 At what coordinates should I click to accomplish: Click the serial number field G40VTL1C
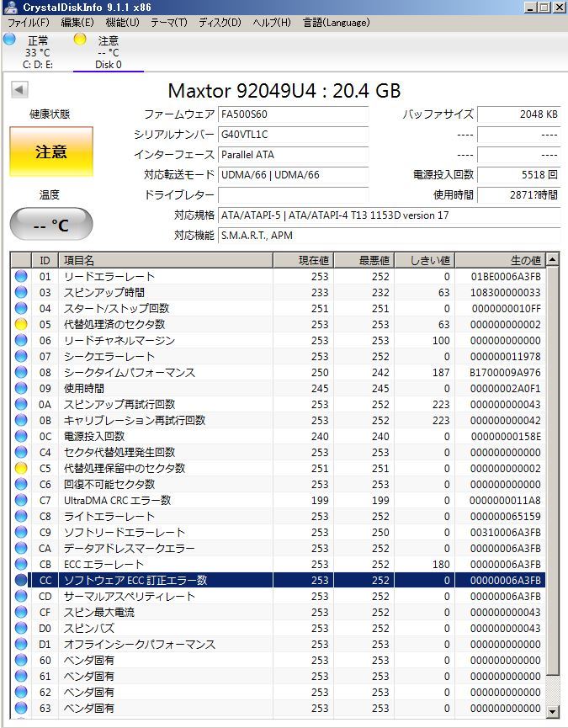[x=293, y=135]
